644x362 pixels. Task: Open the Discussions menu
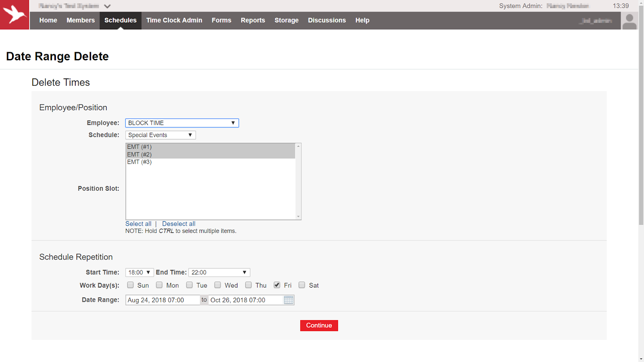coord(327,21)
